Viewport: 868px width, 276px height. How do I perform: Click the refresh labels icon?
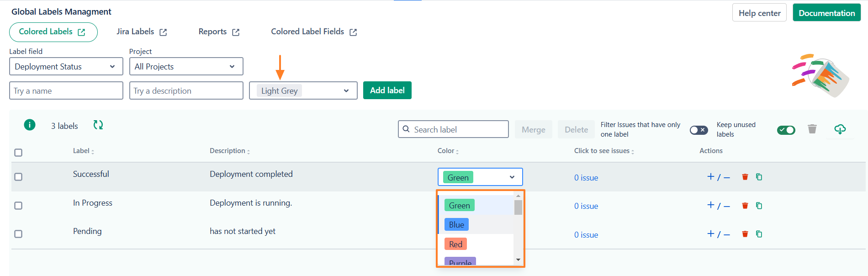pyautogui.click(x=98, y=125)
